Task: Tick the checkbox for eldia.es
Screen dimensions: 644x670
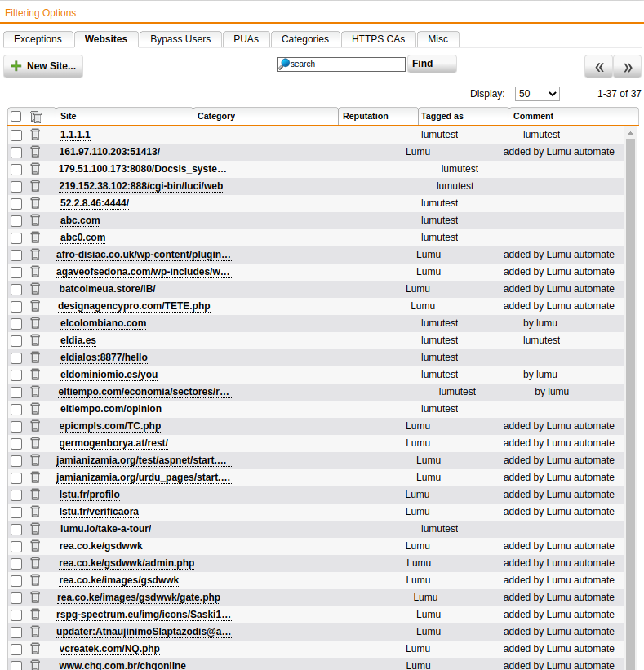Action: [x=16, y=340]
